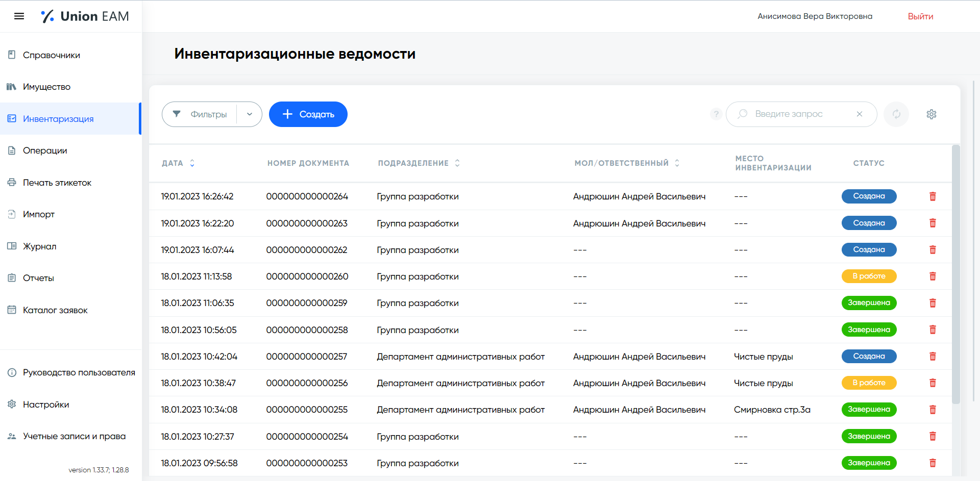Click Смирновка стр.3а location cell
This screenshot has width=980, height=481.
tap(772, 410)
